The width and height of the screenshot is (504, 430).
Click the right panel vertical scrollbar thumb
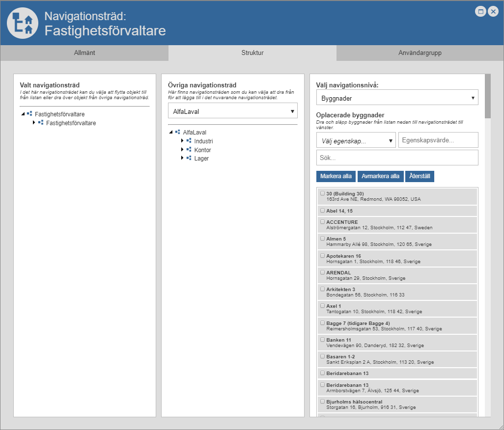487,96
